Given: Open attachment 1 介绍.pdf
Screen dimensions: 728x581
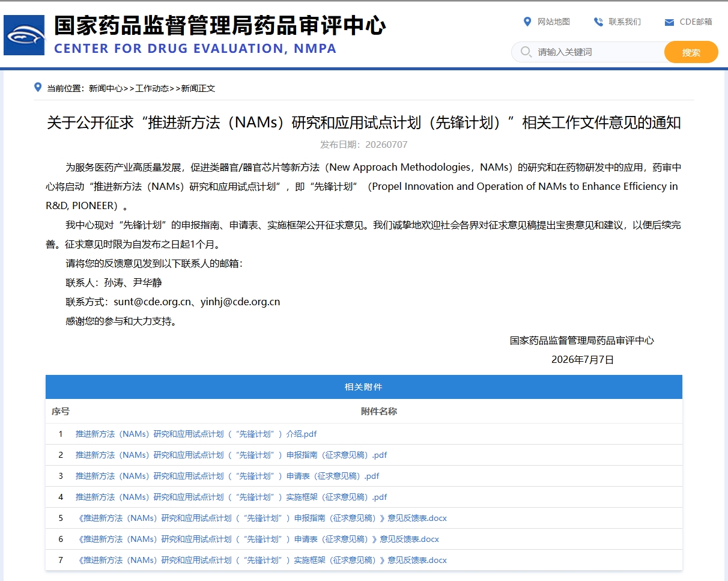Looking at the screenshot, I should point(196,434).
